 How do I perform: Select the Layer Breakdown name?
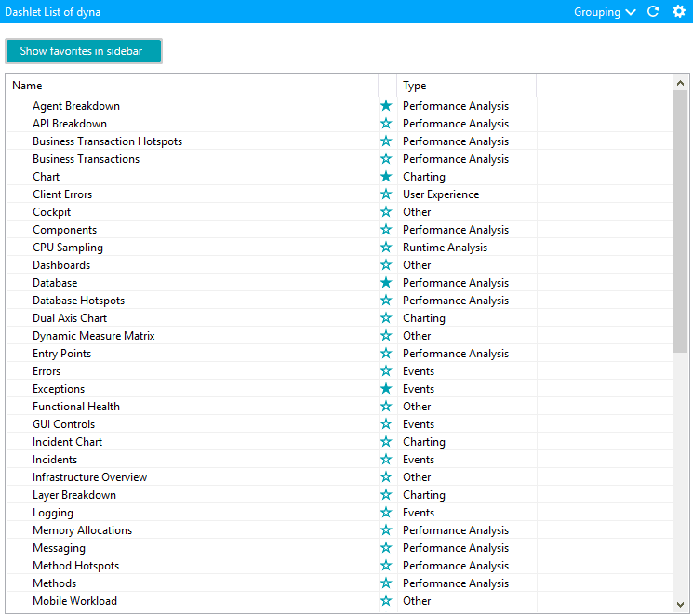click(73, 495)
